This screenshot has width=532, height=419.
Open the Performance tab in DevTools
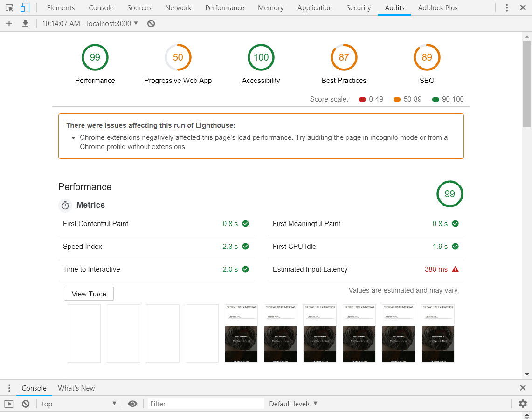click(225, 8)
